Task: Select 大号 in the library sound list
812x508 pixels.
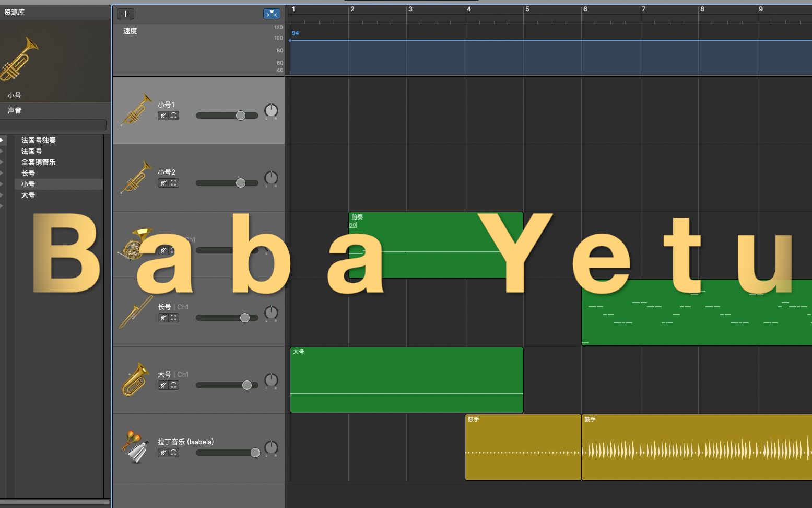Action: [x=28, y=195]
